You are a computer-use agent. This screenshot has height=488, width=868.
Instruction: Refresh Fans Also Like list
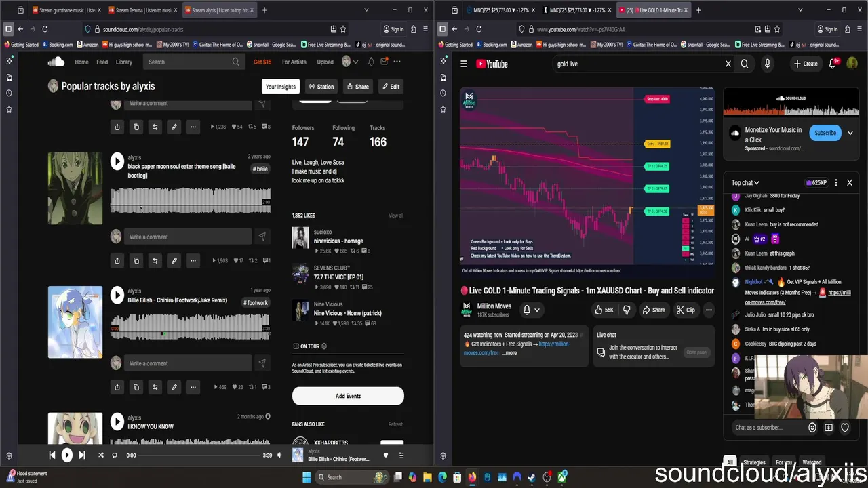[x=396, y=424]
